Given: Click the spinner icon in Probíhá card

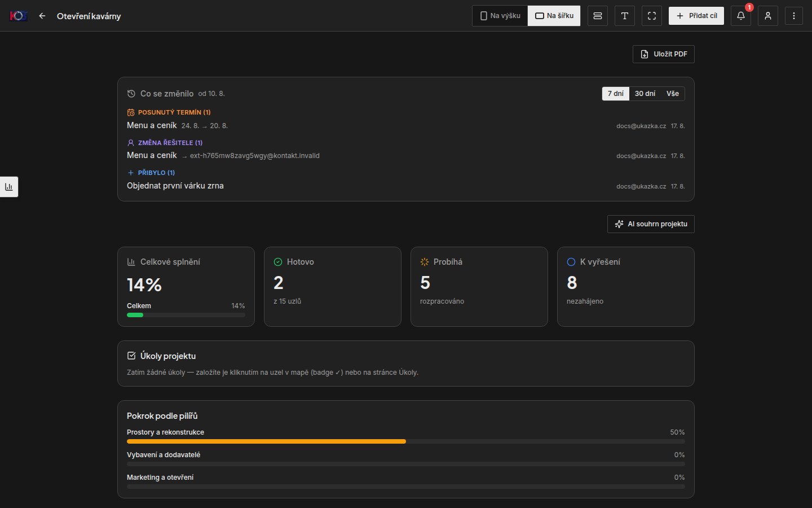Looking at the screenshot, I should (x=425, y=262).
